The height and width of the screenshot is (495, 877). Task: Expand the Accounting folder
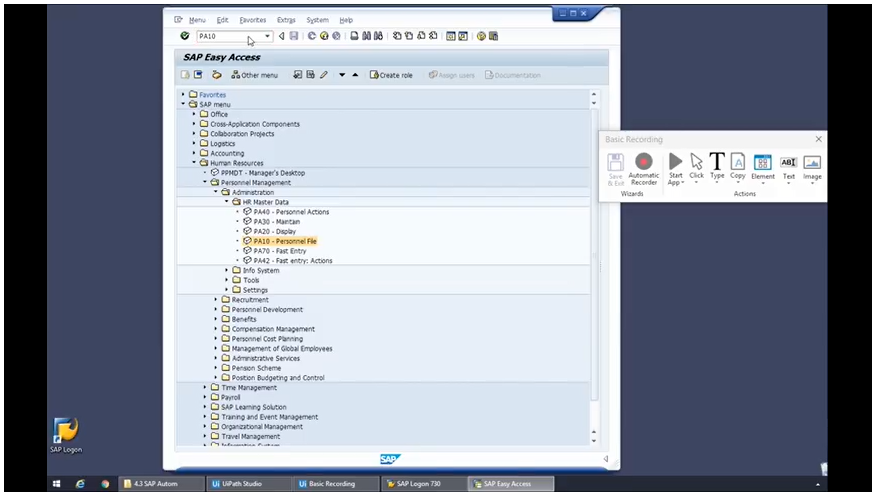point(194,153)
